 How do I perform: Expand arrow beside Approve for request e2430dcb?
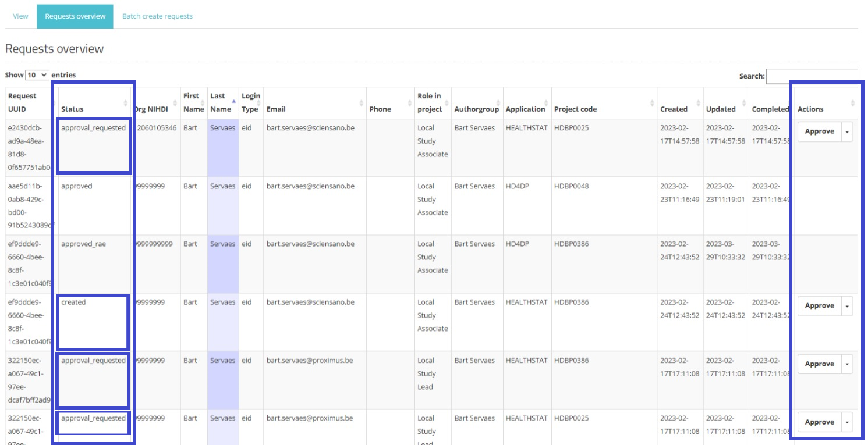(x=847, y=131)
